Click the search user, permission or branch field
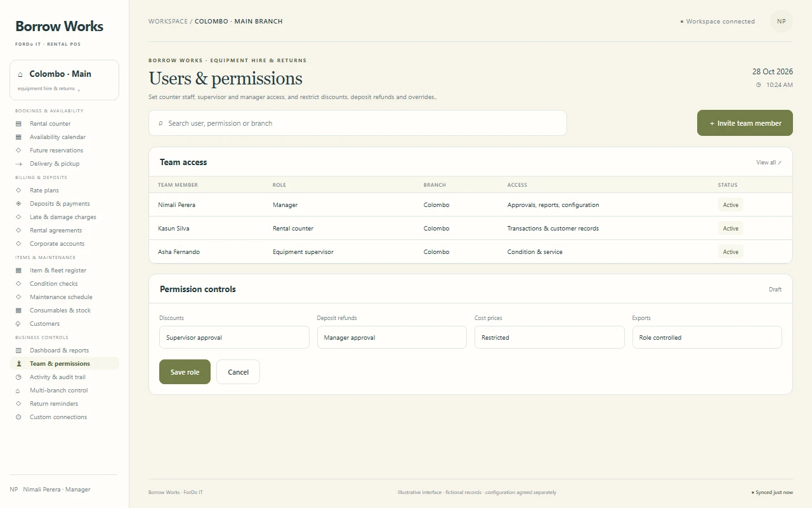The height and width of the screenshot is (508, 812). coord(358,123)
